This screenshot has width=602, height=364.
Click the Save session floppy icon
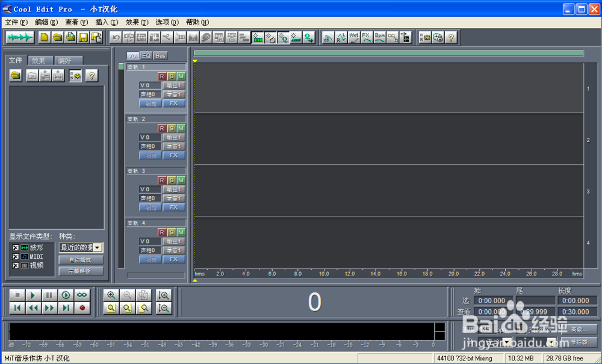tap(83, 37)
